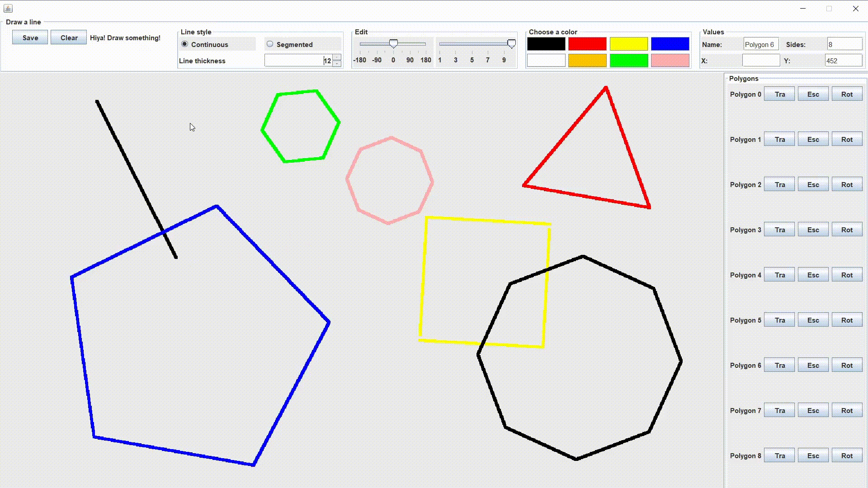Image resolution: width=868 pixels, height=488 pixels.
Task: Click the Name text field
Action: pos(761,44)
